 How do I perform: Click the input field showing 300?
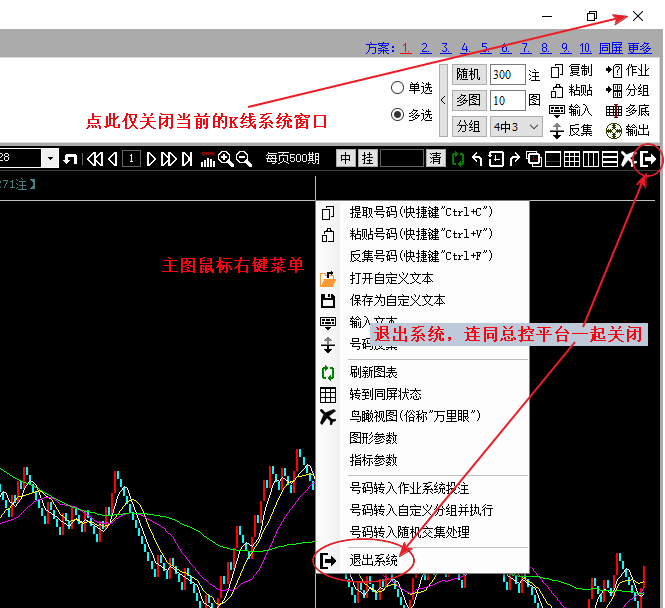tap(507, 75)
